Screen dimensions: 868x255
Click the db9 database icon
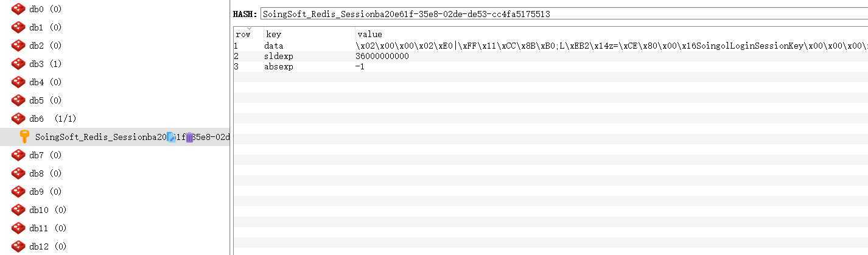click(18, 192)
